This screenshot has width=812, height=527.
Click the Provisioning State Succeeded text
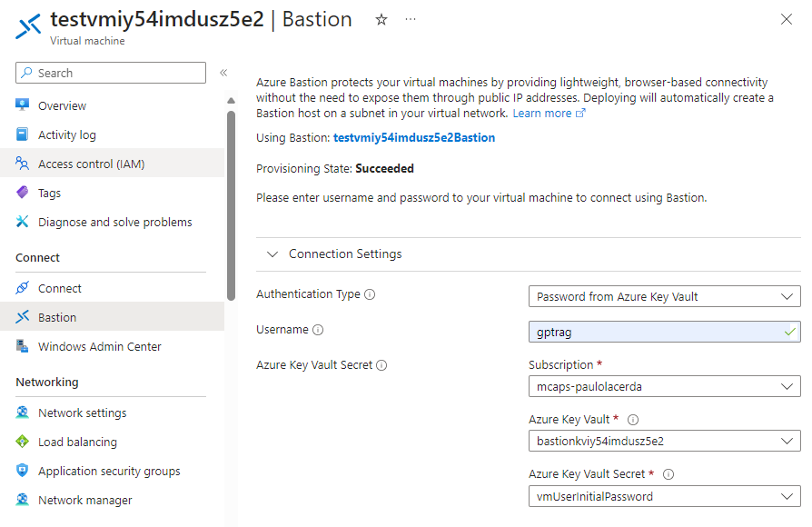tap(384, 168)
